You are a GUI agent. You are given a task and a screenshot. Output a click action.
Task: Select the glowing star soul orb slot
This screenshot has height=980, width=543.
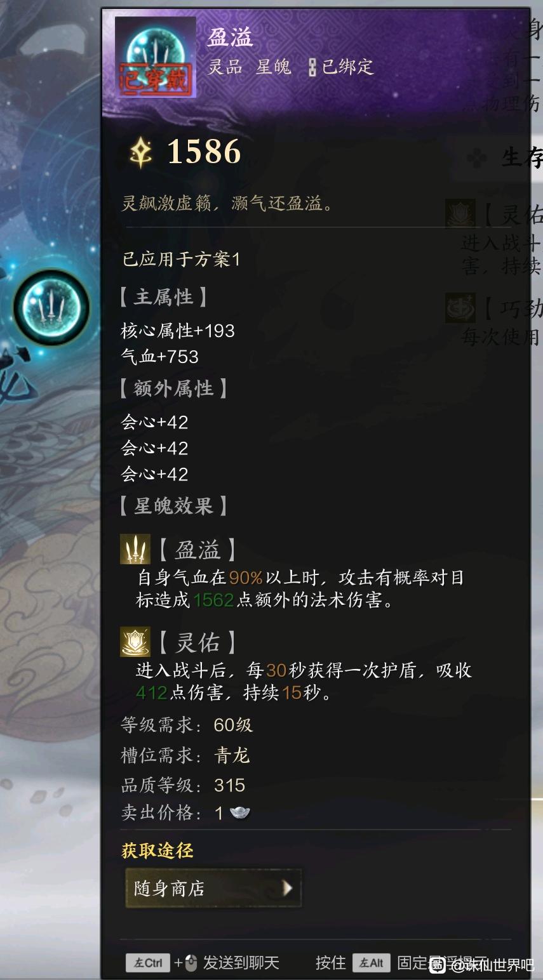pos(51,308)
